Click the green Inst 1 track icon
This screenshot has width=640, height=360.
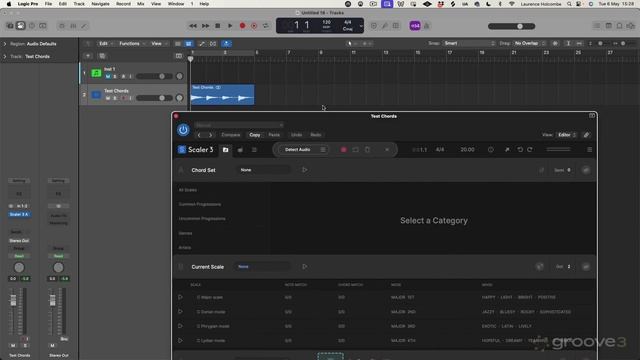click(x=96, y=73)
